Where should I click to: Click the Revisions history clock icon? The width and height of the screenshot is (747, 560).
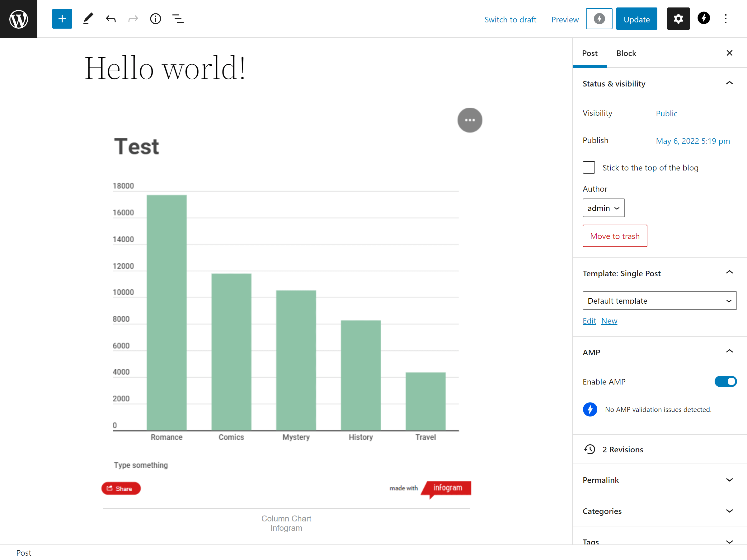[x=590, y=449]
